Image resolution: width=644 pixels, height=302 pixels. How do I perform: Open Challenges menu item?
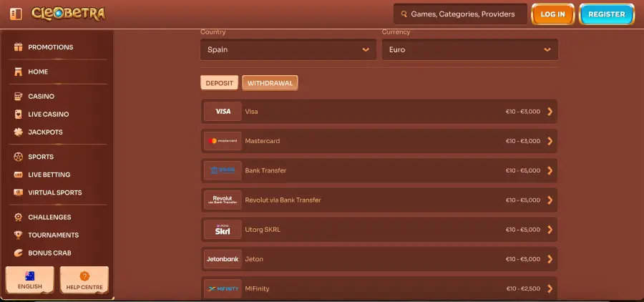[49, 217]
